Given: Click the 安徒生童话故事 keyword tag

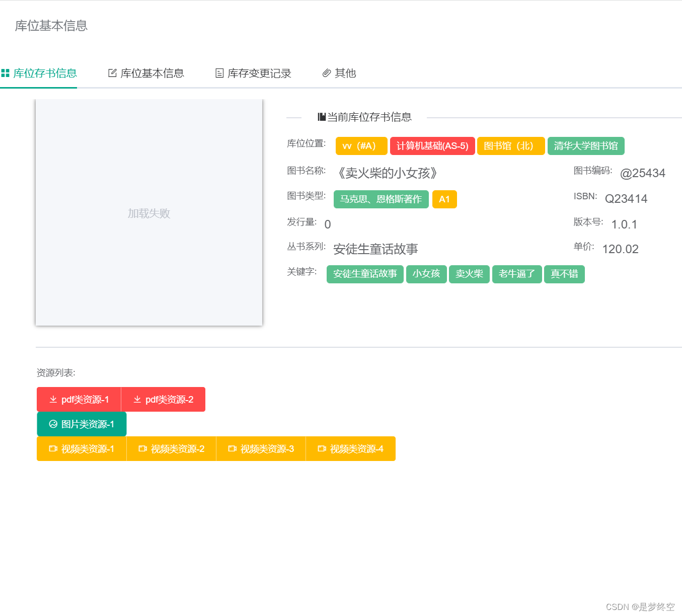Looking at the screenshot, I should pos(365,274).
